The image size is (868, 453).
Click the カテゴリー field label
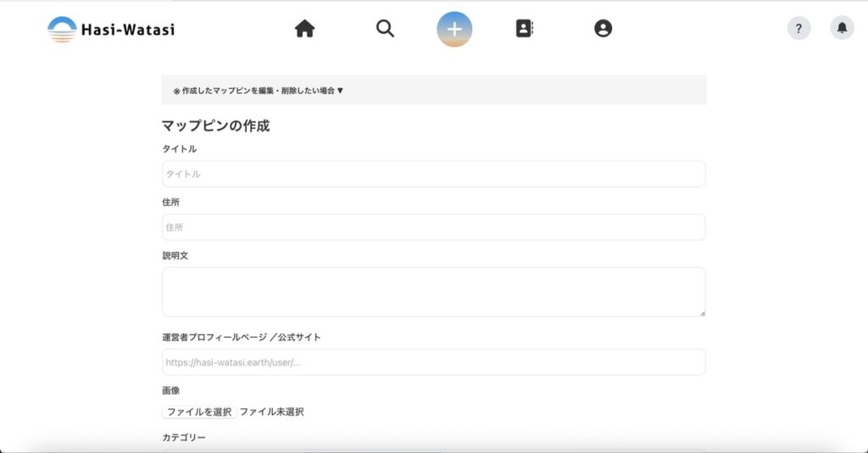(x=184, y=438)
